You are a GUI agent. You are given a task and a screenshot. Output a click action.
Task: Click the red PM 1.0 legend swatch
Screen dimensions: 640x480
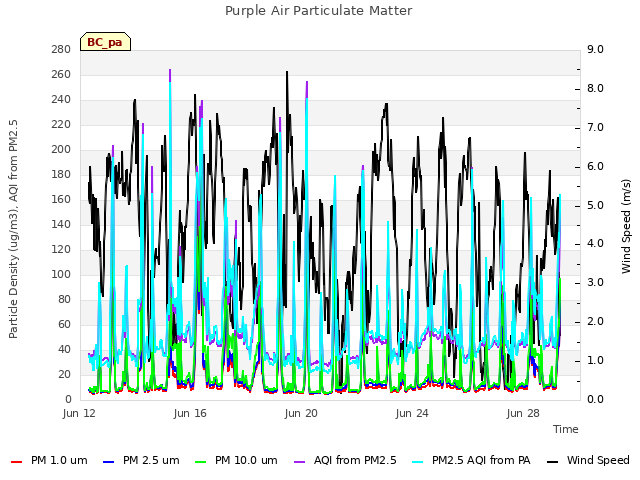tap(16, 462)
